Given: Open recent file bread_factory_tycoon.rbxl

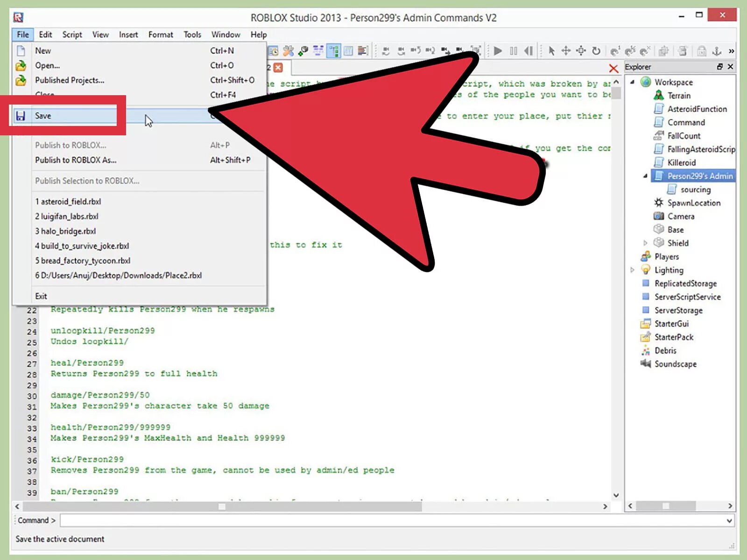Looking at the screenshot, I should click(83, 261).
